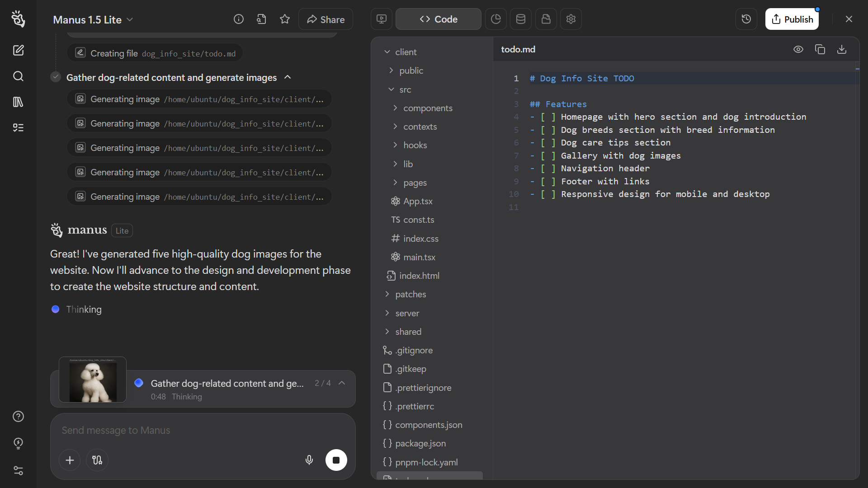The width and height of the screenshot is (868, 488).
Task: Open the tasks checklist sidebar icon
Action: point(18,127)
